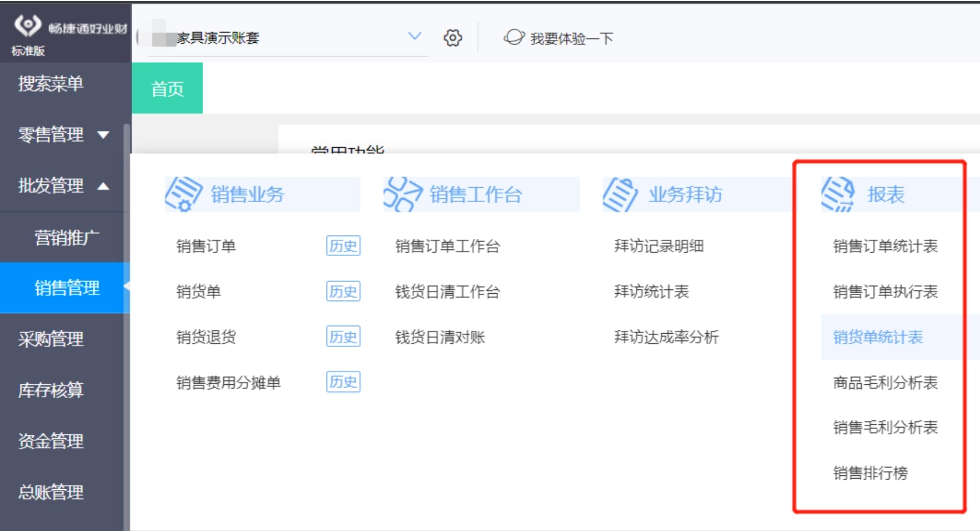This screenshot has width=980, height=532.
Task: Open 采购管理 in the sidebar
Action: click(51, 339)
